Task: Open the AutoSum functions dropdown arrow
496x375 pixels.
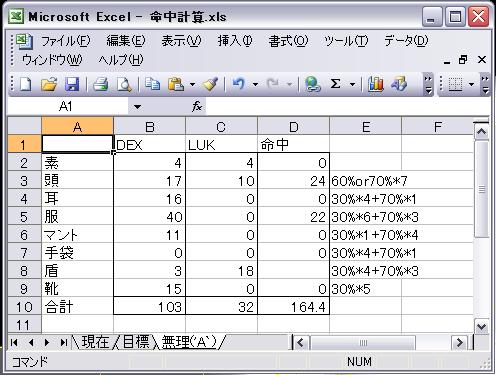Action: (x=352, y=84)
